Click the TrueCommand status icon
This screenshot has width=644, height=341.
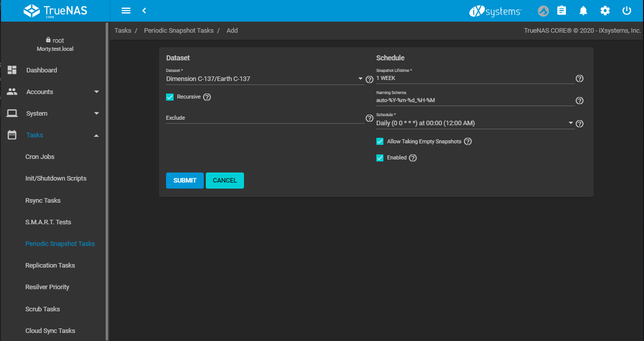(x=543, y=11)
